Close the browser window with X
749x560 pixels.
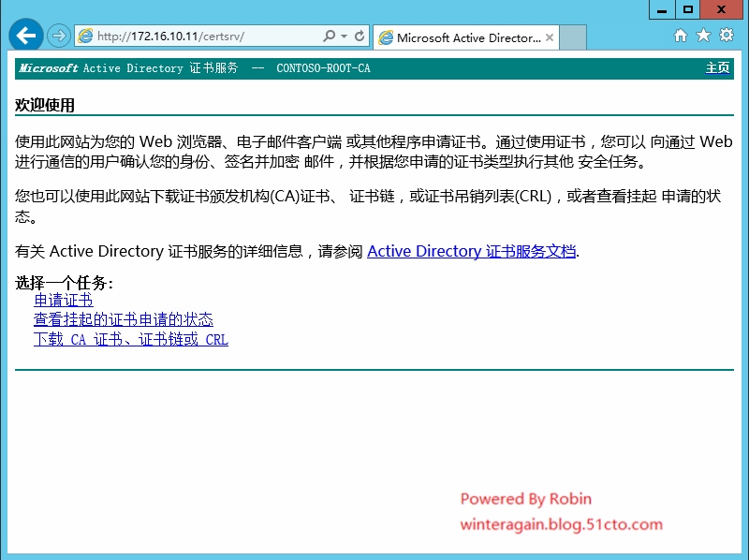(721, 9)
